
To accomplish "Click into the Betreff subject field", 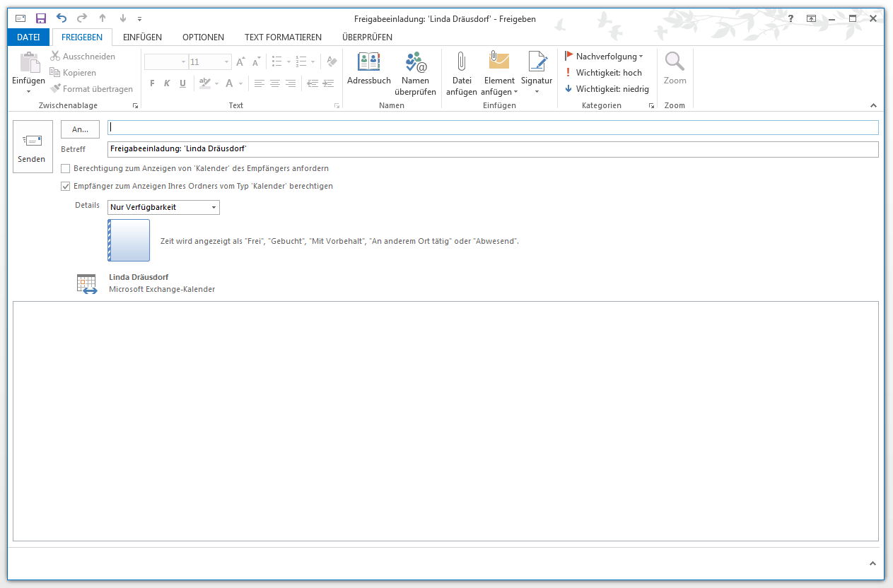I will pyautogui.click(x=492, y=149).
